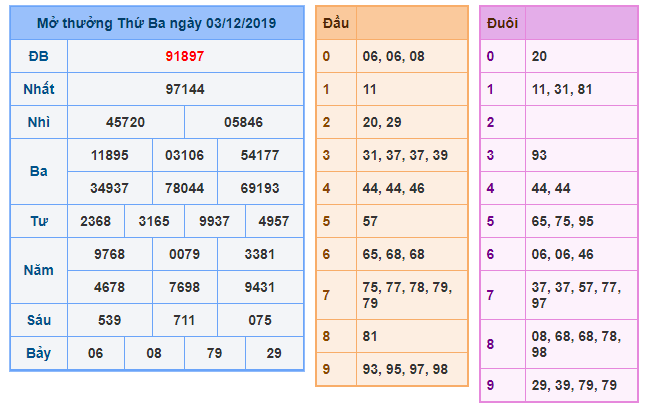Click the header dated 03/12/2019
This screenshot has height=409, width=649.
click(x=157, y=23)
